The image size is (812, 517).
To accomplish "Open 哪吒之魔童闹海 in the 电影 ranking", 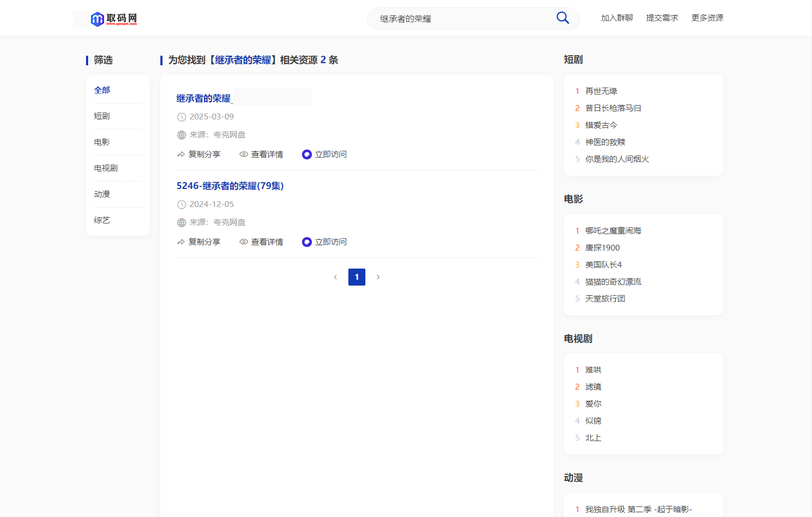I will [613, 230].
